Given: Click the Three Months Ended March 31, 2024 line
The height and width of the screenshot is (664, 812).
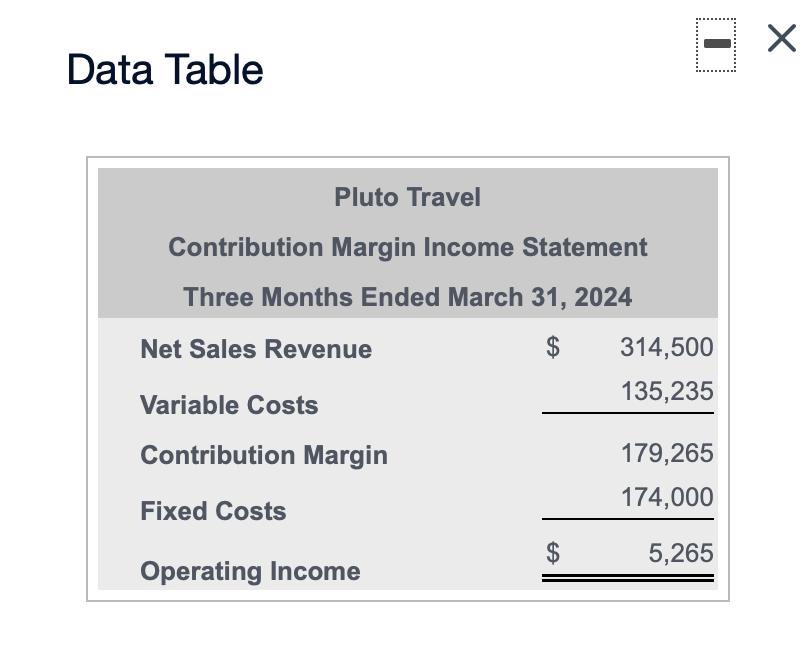Looking at the screenshot, I should click(407, 297).
